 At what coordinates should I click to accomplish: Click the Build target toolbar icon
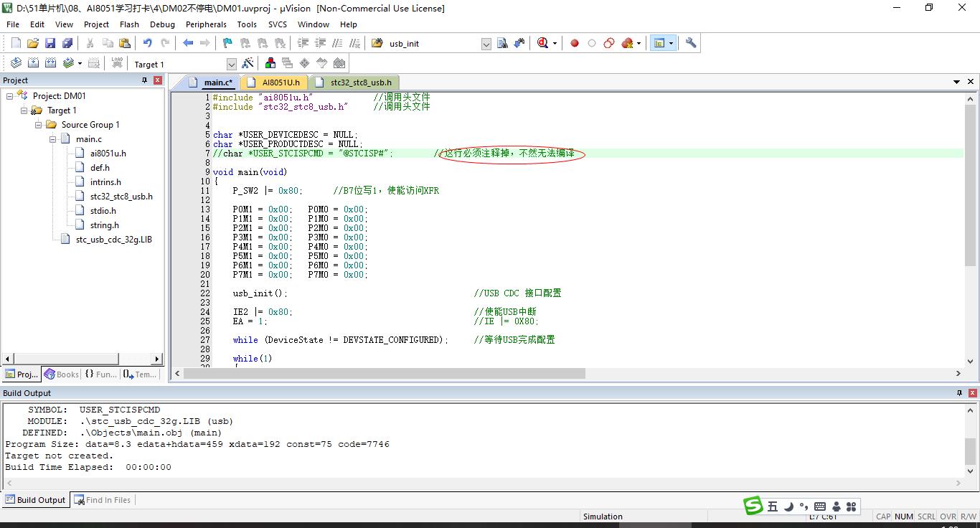34,64
